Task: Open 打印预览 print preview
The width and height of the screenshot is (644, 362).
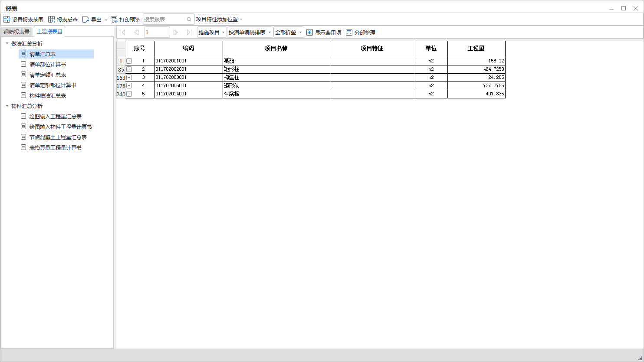Action: (x=125, y=20)
